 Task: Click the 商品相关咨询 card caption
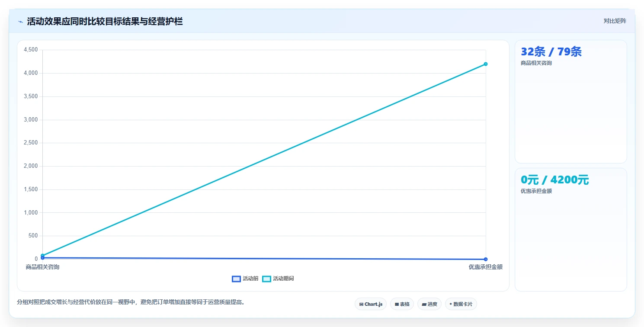coord(536,63)
